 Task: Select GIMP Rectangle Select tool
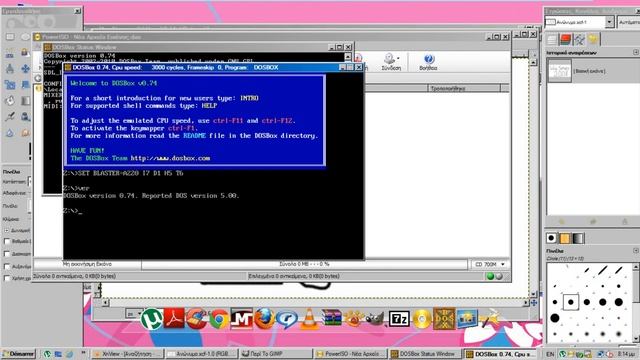[x=10, y=37]
